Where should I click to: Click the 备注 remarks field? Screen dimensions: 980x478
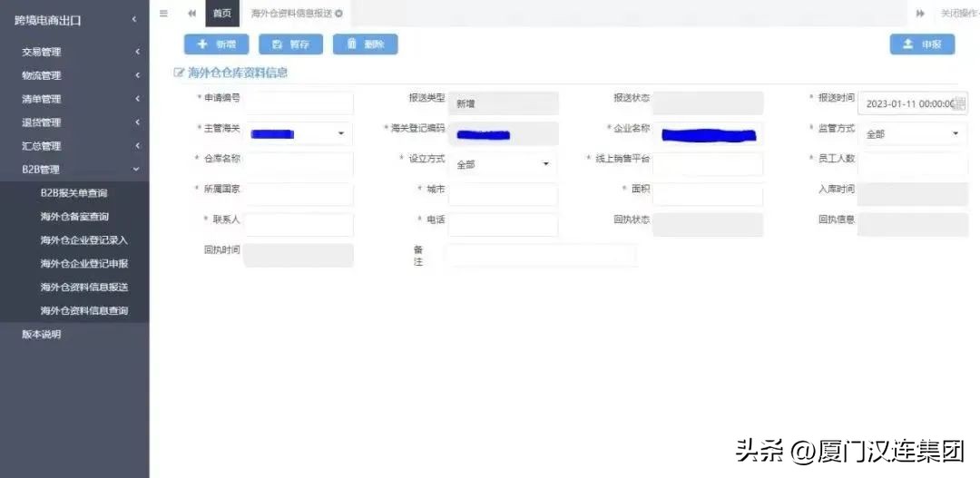[x=541, y=256]
